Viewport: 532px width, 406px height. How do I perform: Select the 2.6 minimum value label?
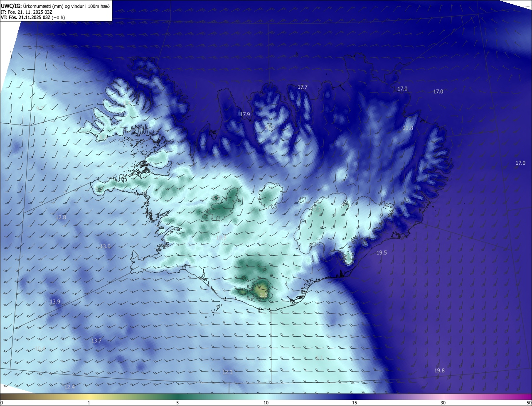click(x=264, y=295)
